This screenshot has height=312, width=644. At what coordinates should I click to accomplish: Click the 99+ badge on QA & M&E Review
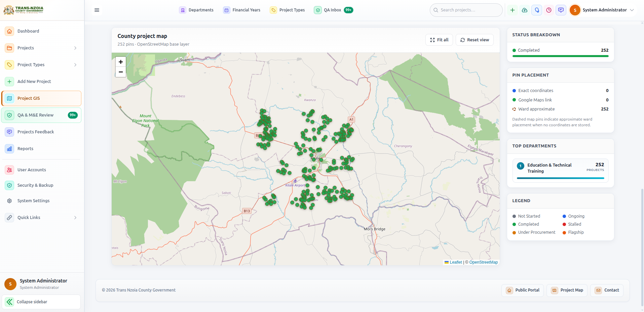pyautogui.click(x=73, y=115)
